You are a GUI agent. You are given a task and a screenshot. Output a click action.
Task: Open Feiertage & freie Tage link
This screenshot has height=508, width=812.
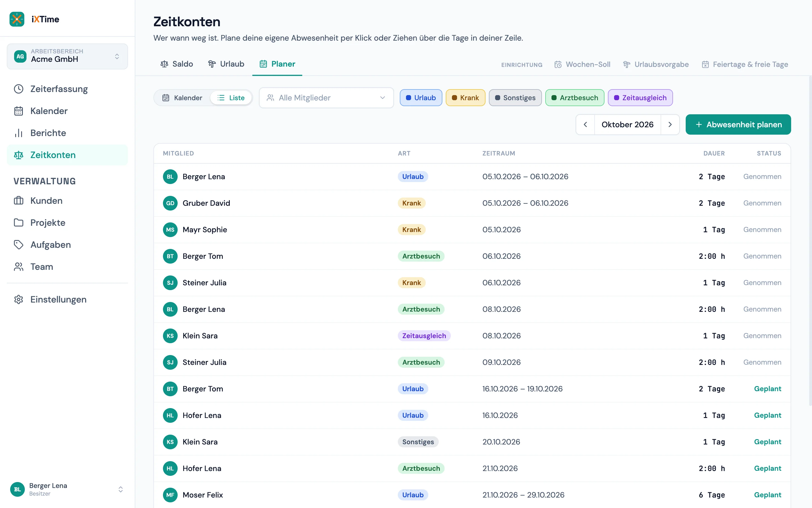point(745,65)
